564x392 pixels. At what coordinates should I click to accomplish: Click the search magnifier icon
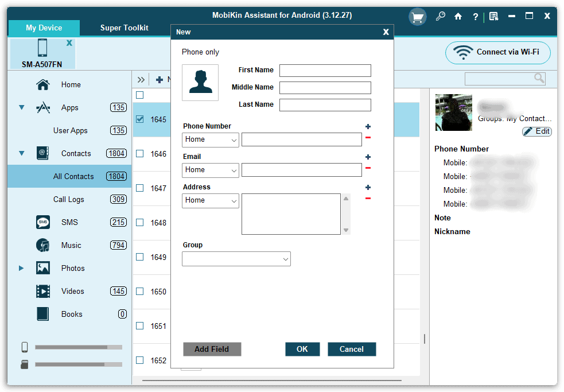[x=539, y=78]
